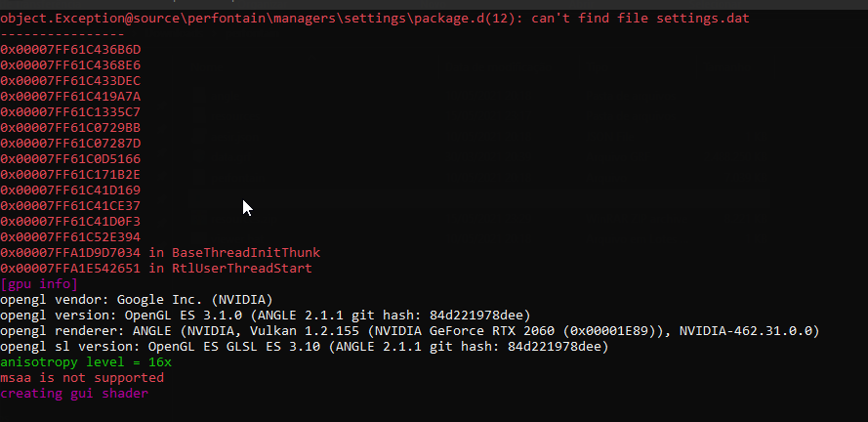868x422 pixels.
Task: Click the dashed separator line under the exception
Action: (62, 34)
